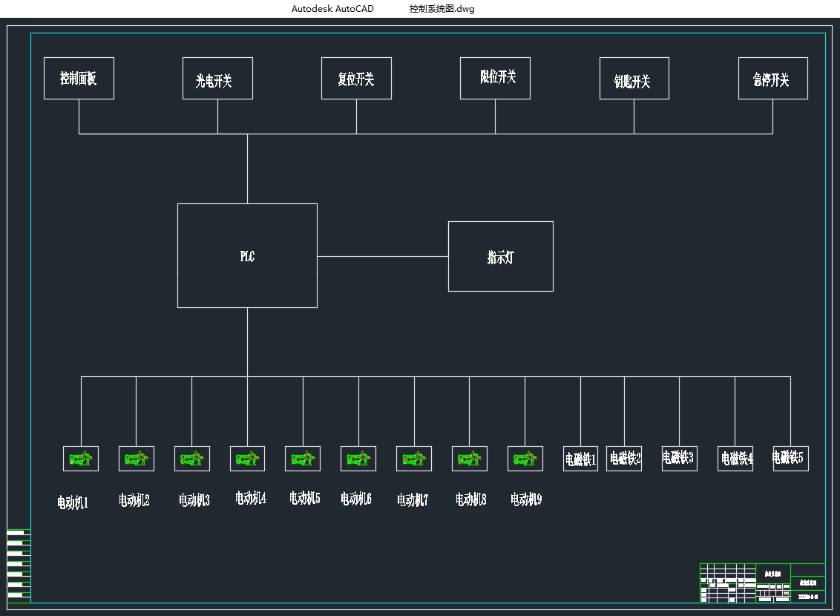Viewport: 840px width, 616px height.
Task: Click the motor icon above 电动机6
Action: coord(358,459)
